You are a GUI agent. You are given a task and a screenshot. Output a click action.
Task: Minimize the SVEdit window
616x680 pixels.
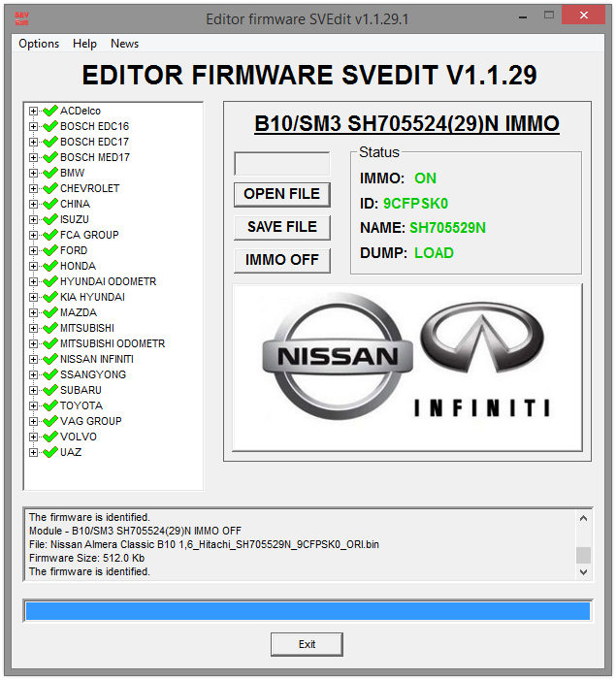[523, 16]
